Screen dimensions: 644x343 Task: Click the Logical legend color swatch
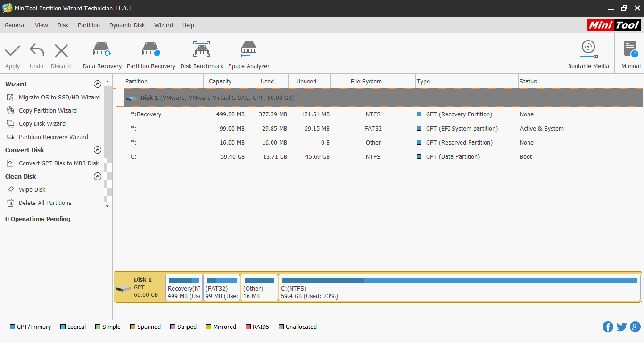(x=63, y=327)
